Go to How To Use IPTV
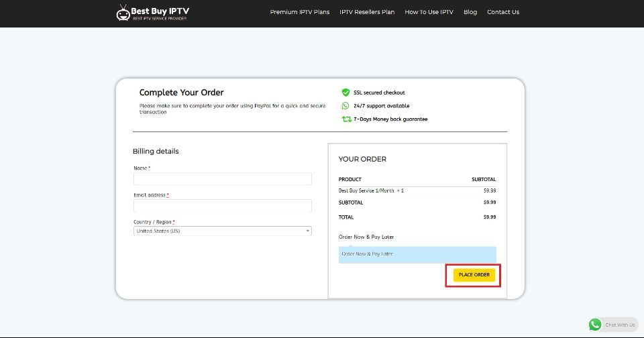Screen dimensions: 644x338 429,12
